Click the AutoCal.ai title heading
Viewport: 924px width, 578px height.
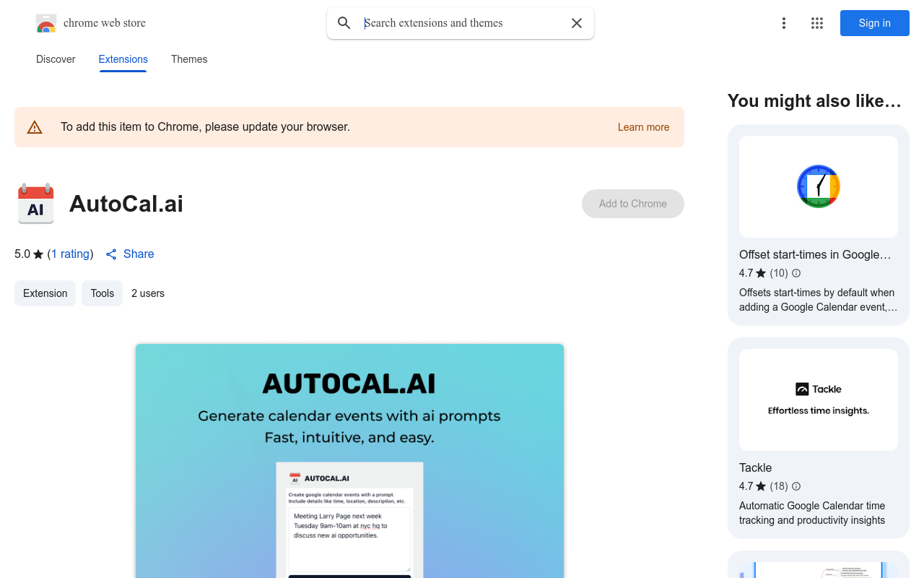coord(126,204)
